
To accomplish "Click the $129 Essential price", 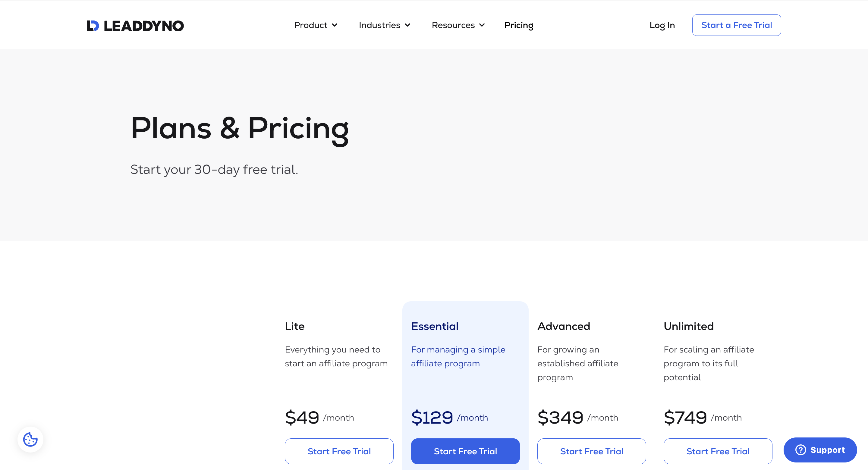I will coord(432,418).
